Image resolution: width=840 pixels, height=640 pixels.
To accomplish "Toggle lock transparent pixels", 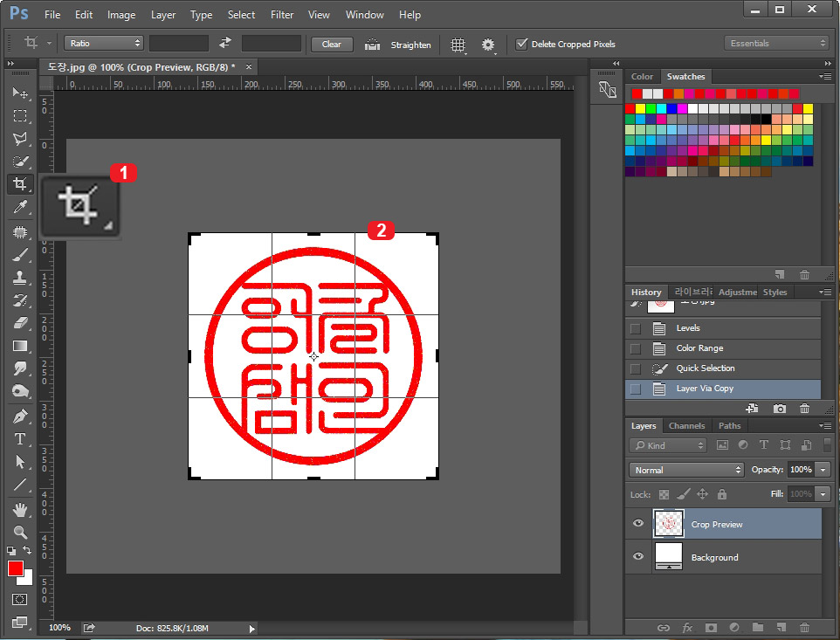I will click(664, 494).
